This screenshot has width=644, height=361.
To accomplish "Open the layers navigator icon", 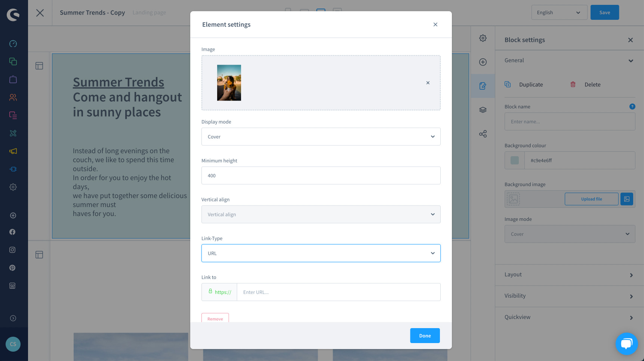I will (x=483, y=110).
